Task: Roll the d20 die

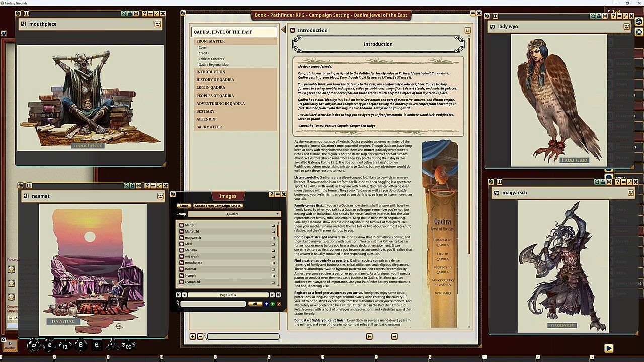Action: [x=34, y=345]
